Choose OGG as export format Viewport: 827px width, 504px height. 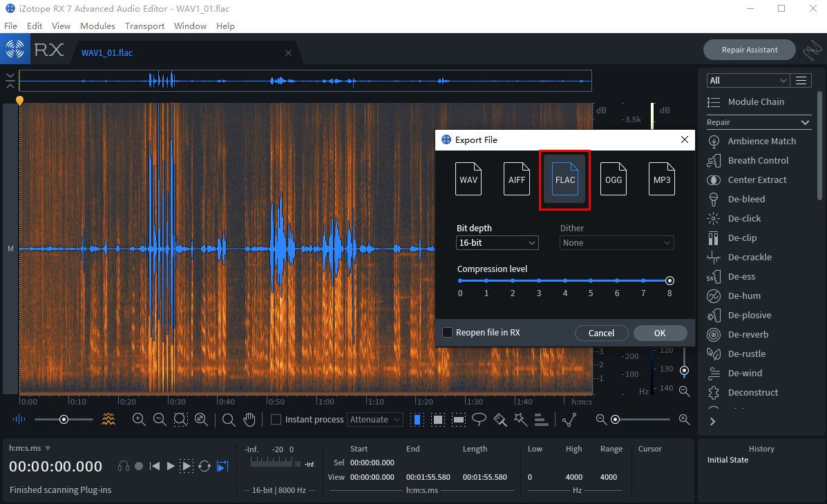point(613,178)
